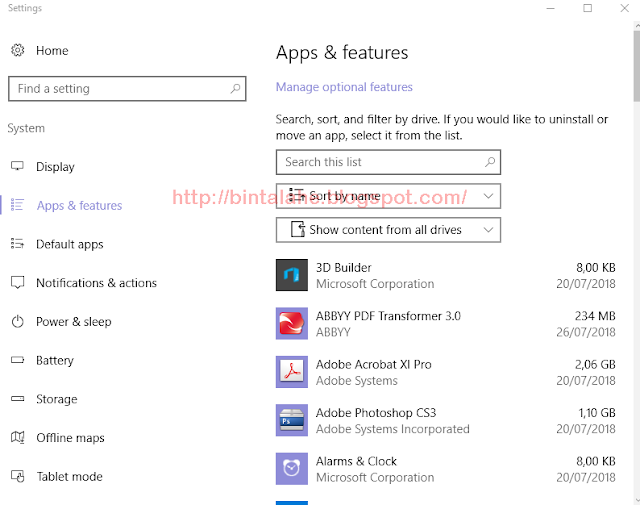Click the Display monitor icon
The height and width of the screenshot is (505, 640).
click(17, 166)
